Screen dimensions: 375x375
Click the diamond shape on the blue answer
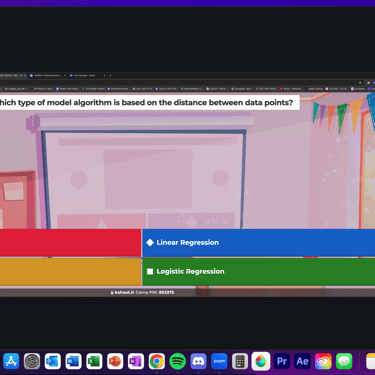(x=150, y=243)
